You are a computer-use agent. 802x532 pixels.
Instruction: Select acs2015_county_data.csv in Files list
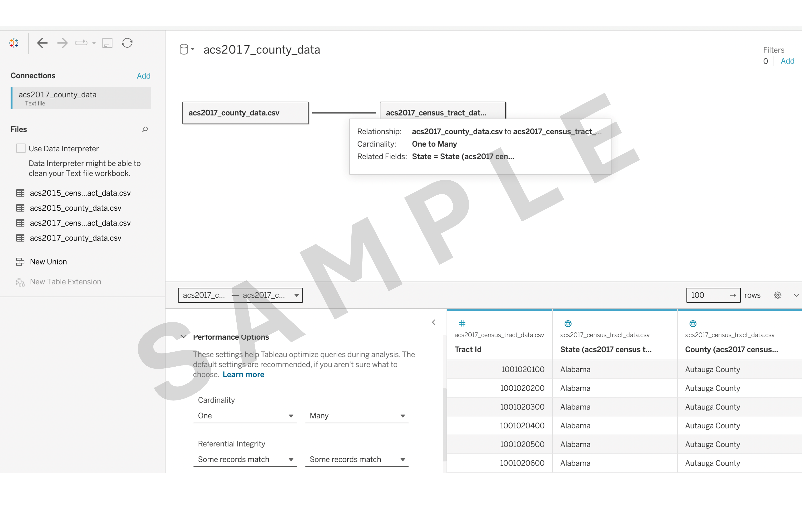(x=75, y=208)
